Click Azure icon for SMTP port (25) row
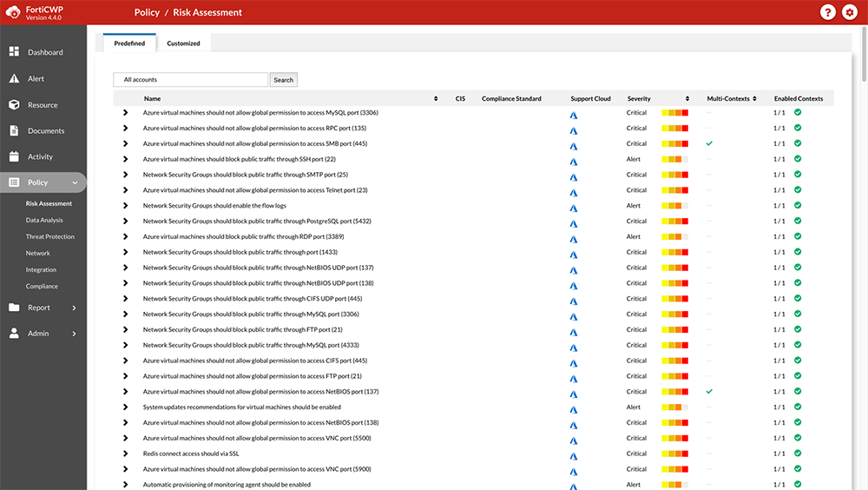 tap(574, 177)
